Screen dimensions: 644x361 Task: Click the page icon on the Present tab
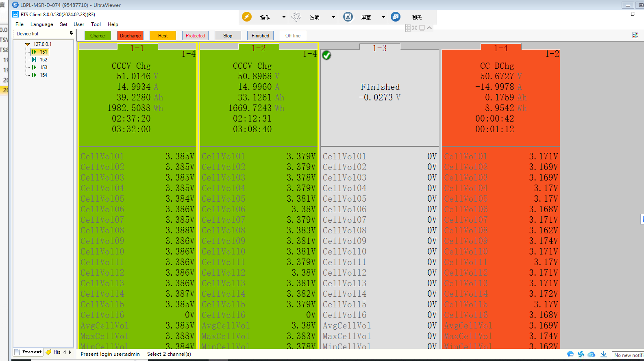tap(17, 352)
